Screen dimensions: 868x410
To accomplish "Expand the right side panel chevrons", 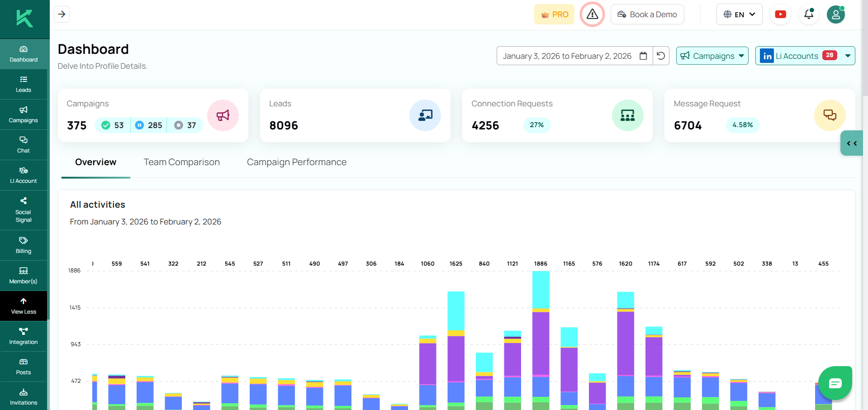I will [852, 143].
